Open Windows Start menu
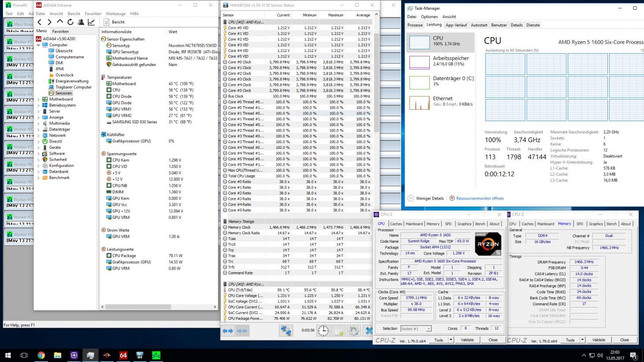Image resolution: width=644 pixels, height=362 pixels. (x=8, y=355)
